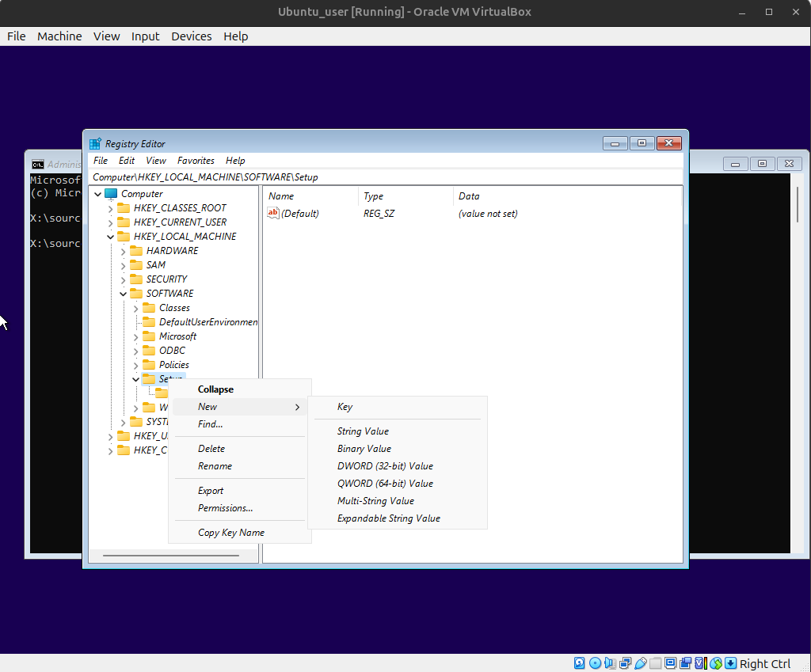Image resolution: width=811 pixels, height=672 pixels.
Task: Choose Delete from the context menu
Action: (240, 449)
